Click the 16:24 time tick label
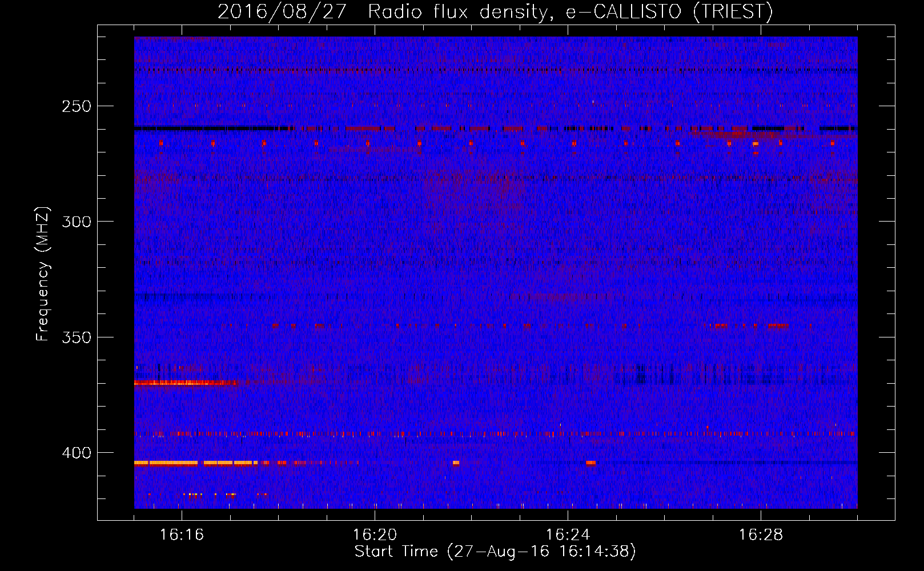Image resolution: width=924 pixels, height=571 pixels. (568, 534)
